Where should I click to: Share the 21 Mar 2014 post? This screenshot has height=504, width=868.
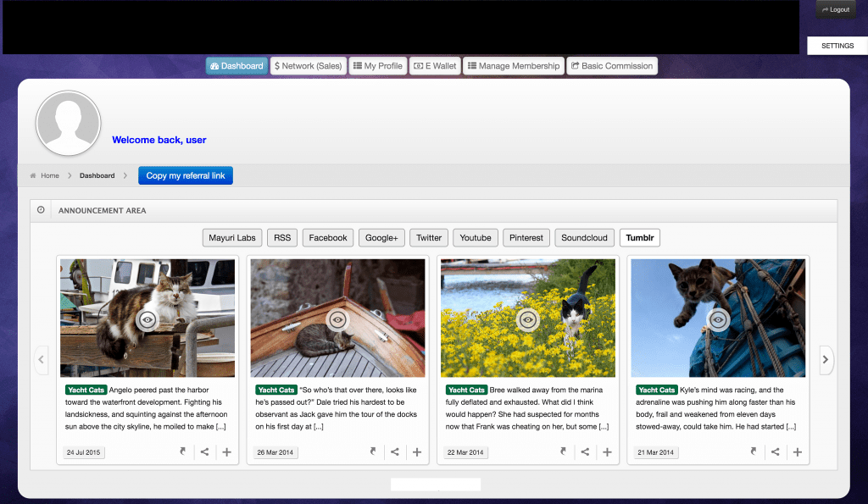pyautogui.click(x=776, y=452)
